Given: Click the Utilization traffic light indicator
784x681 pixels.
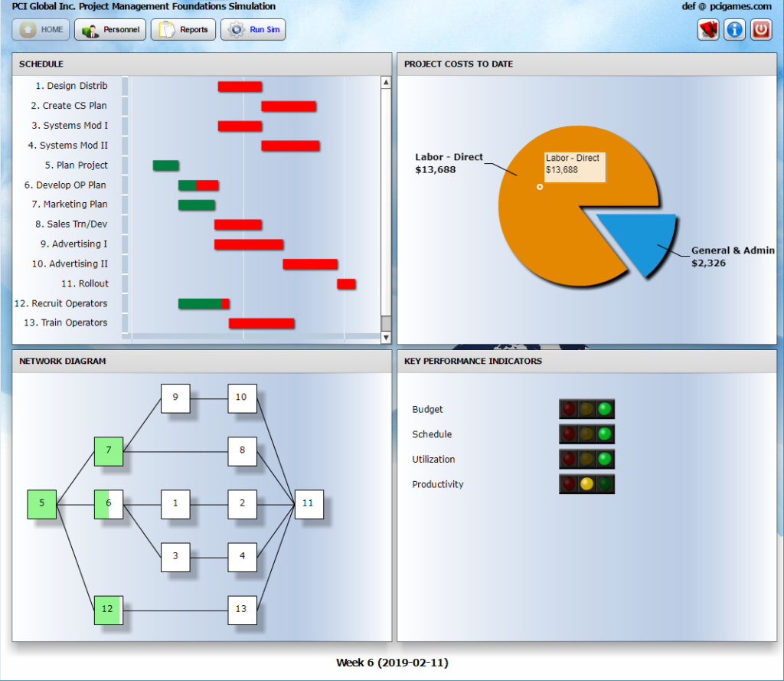Looking at the screenshot, I should [586, 460].
